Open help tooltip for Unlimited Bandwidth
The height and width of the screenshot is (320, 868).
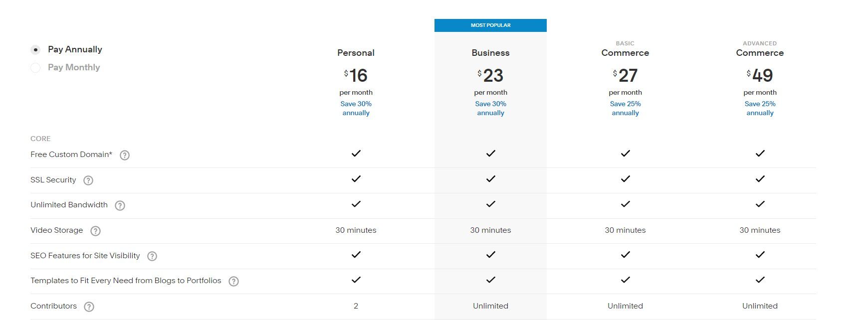point(120,205)
